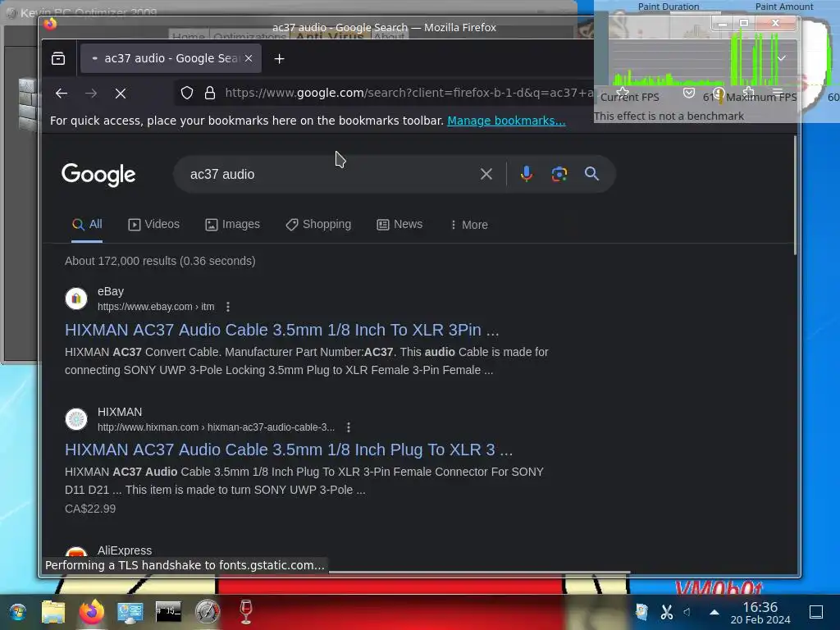
Task: Open the HIXMAN 'AC37 Audio Cable ... Plug To XLR 3' link
Action: [289, 450]
